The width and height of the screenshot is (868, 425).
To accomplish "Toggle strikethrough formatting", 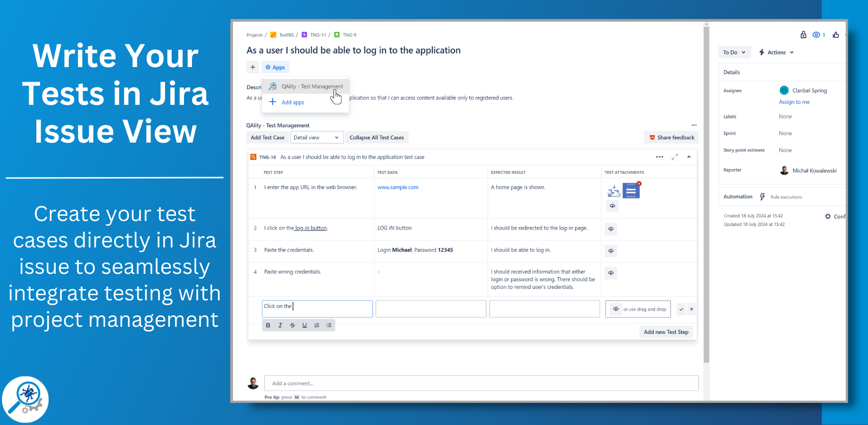I will click(292, 325).
